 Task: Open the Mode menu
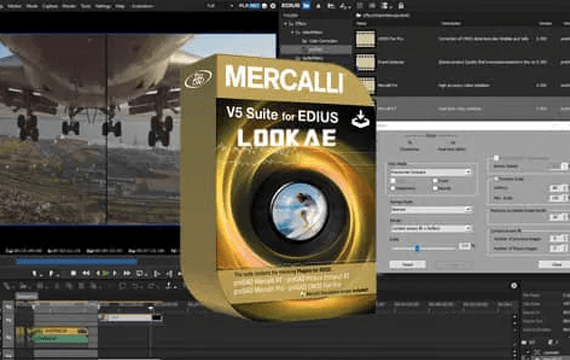(32, 6)
